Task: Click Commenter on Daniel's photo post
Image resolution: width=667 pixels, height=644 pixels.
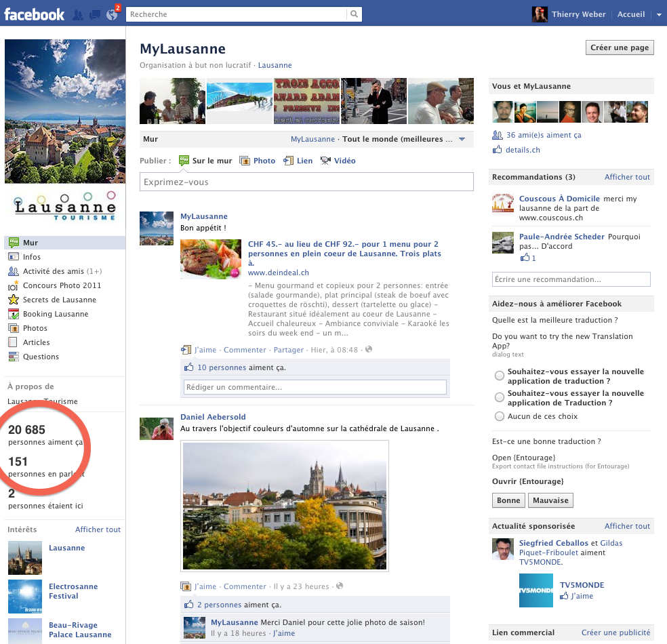Action: (x=245, y=586)
